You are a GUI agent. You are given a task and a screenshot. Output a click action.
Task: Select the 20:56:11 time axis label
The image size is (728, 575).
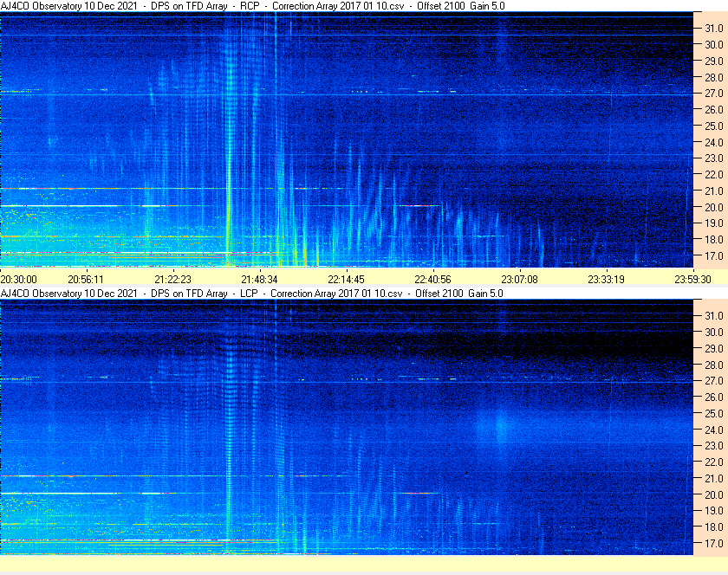coord(86,280)
